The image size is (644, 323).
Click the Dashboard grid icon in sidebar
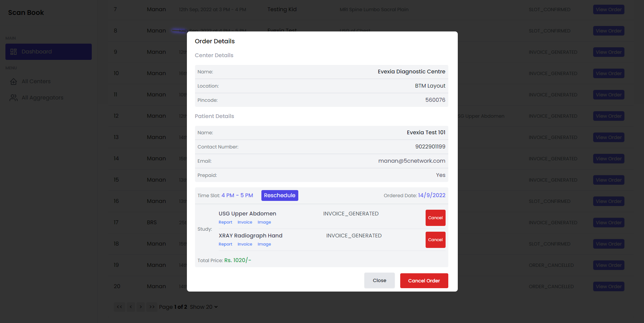click(x=14, y=52)
